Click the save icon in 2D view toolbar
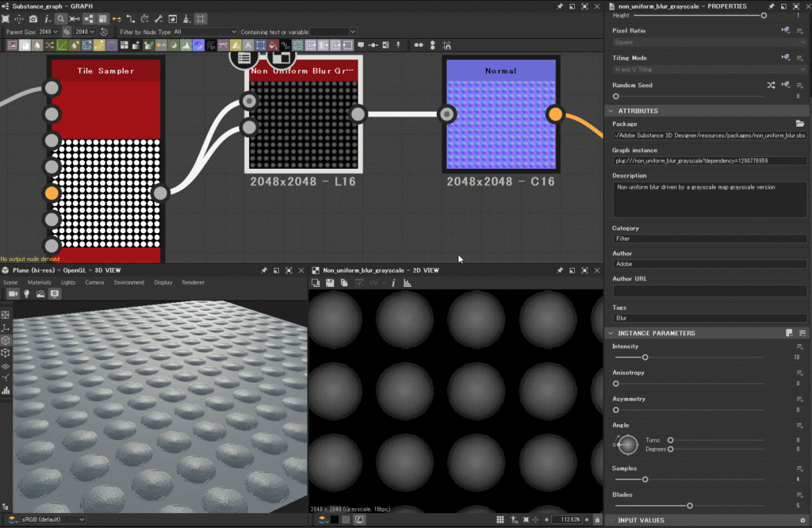Viewport: 812px width, 528px height. click(x=329, y=282)
